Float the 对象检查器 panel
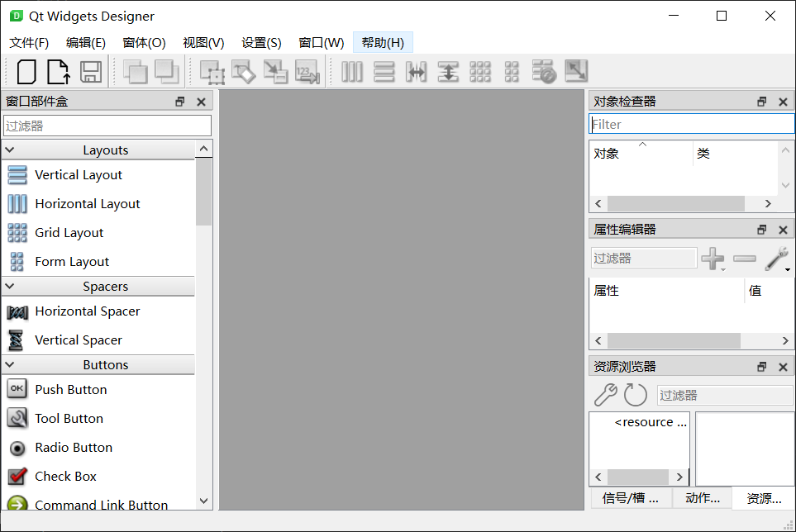Viewport: 796px width, 532px height. [x=762, y=102]
